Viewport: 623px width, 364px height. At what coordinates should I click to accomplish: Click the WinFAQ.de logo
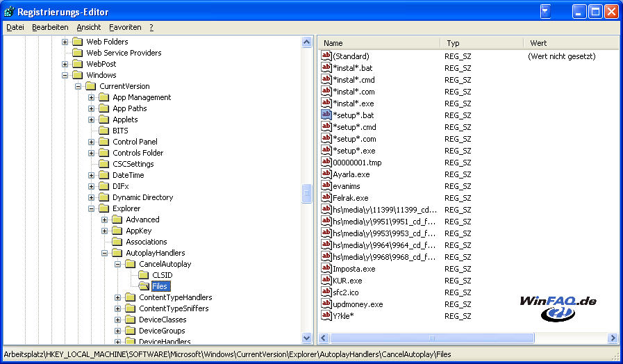(x=558, y=307)
